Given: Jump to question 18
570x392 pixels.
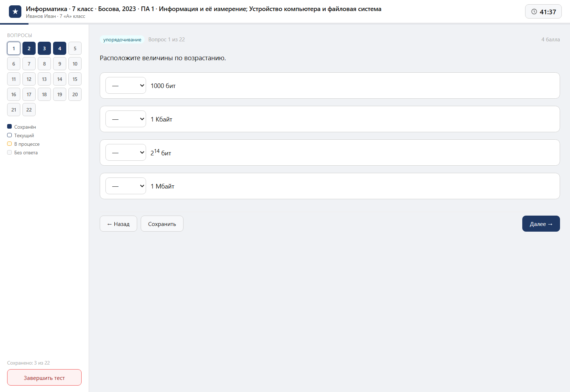Looking at the screenshot, I should click(44, 94).
